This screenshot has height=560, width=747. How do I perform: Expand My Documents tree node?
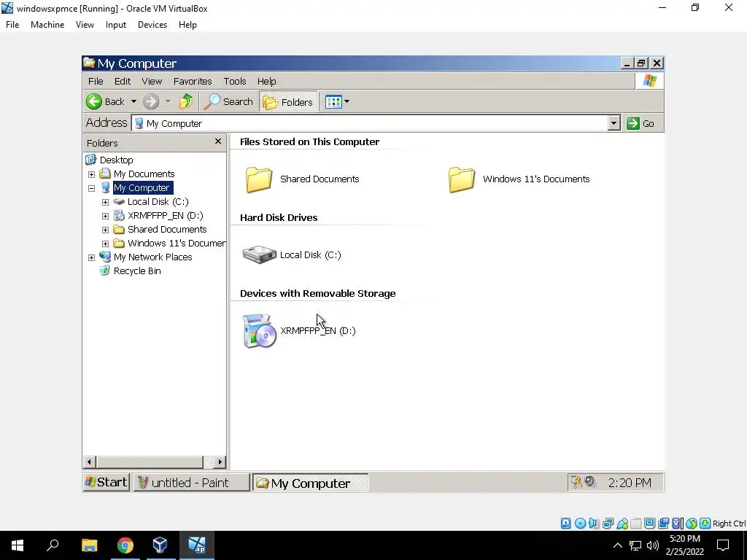[x=91, y=174]
